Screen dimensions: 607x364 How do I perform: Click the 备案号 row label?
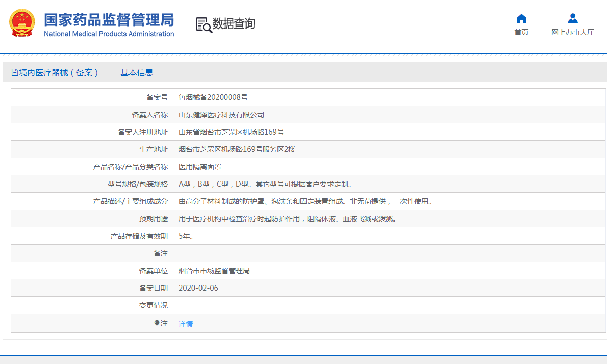(157, 97)
